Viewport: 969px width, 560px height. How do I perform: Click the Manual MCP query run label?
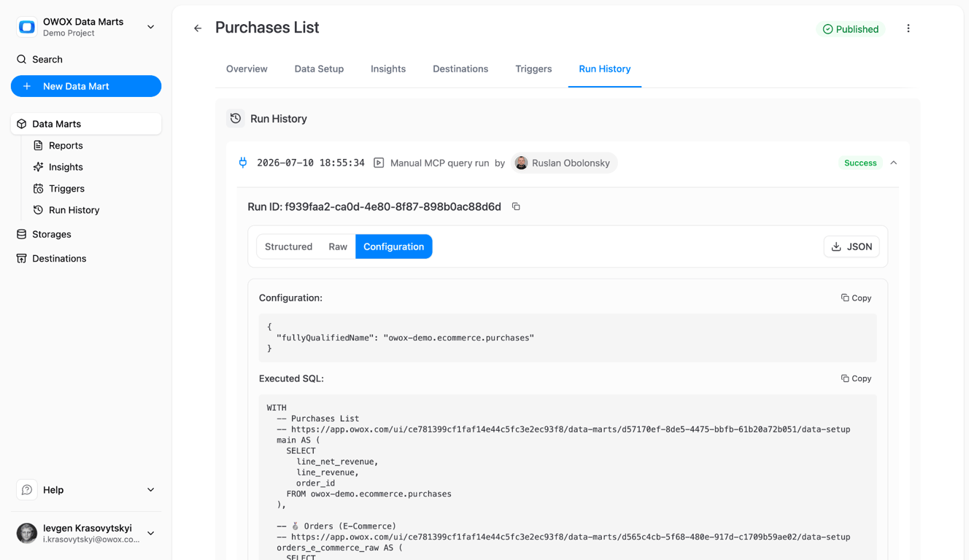[440, 163]
